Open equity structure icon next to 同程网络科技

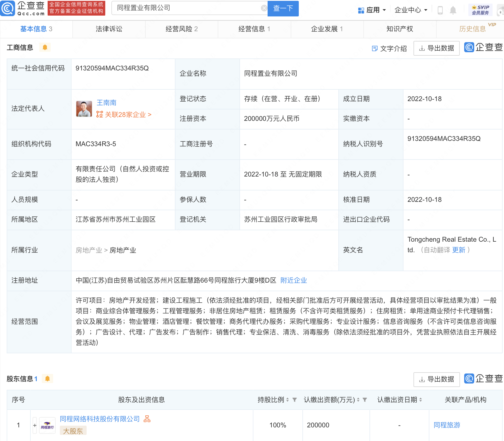pyautogui.click(x=147, y=419)
